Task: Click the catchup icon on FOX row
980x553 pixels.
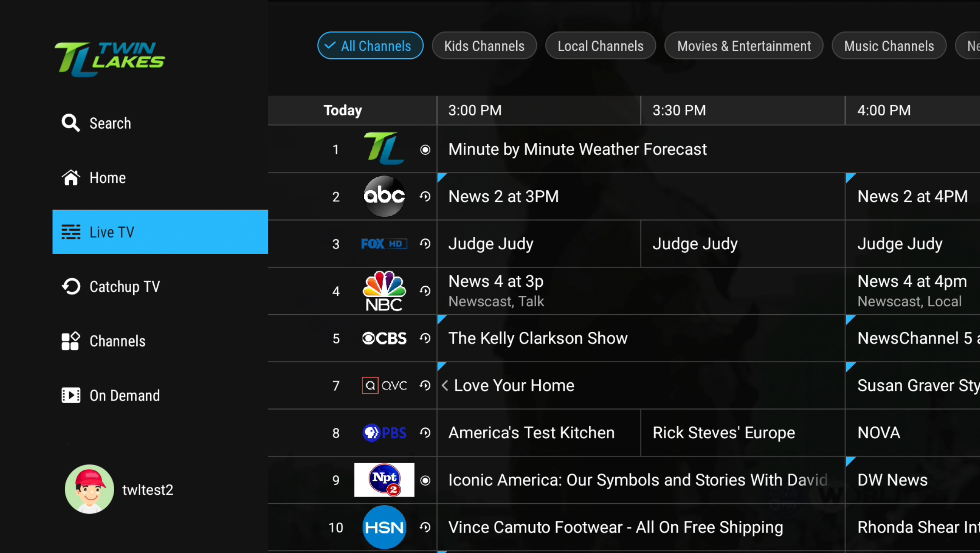Action: (425, 244)
